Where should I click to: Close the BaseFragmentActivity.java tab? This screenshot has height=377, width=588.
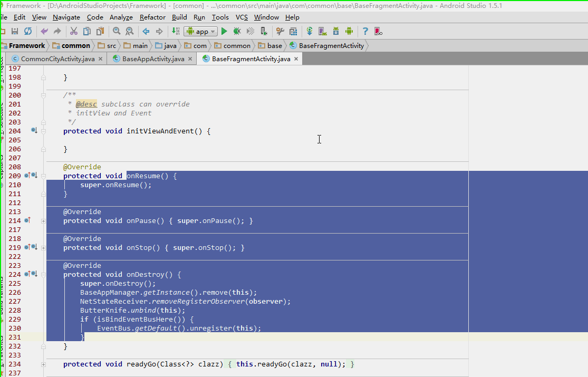[x=296, y=59]
